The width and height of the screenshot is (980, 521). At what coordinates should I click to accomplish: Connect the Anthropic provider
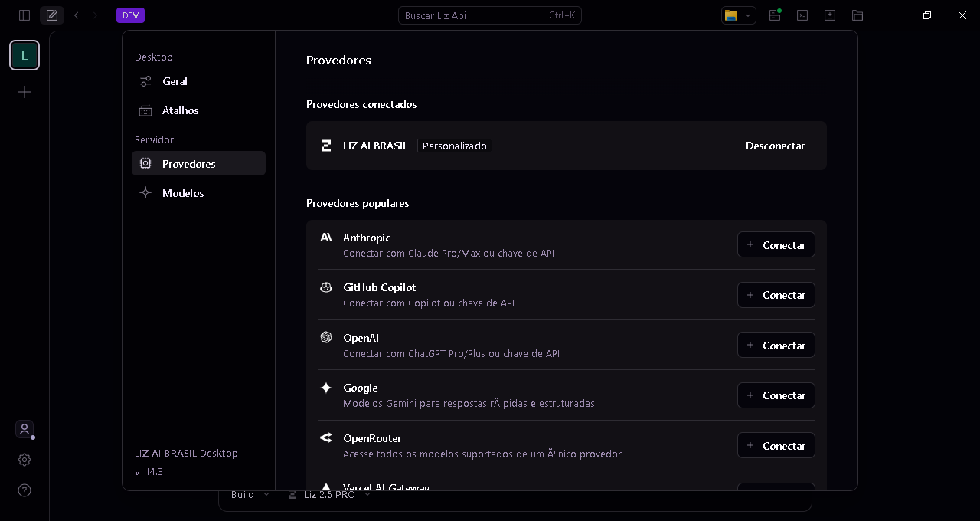(x=776, y=245)
